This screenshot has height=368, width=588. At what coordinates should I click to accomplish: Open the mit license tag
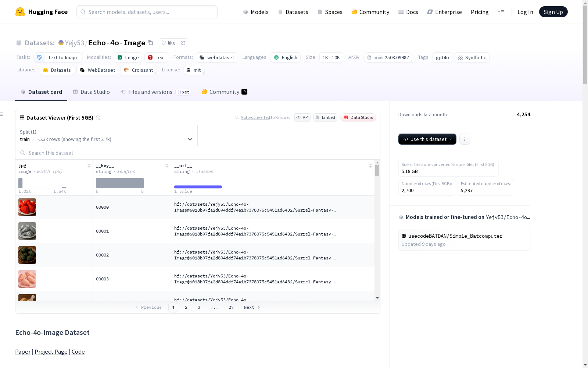pyautogui.click(x=194, y=70)
